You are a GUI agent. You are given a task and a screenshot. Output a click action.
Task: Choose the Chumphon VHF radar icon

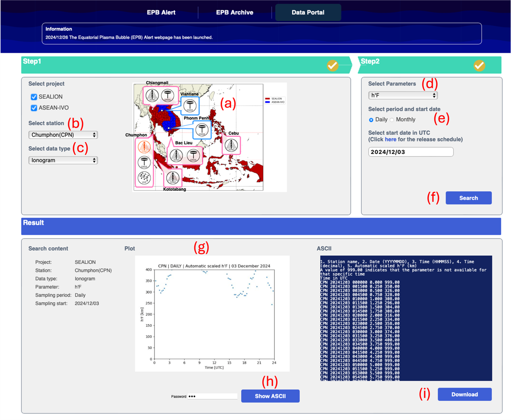(144, 178)
